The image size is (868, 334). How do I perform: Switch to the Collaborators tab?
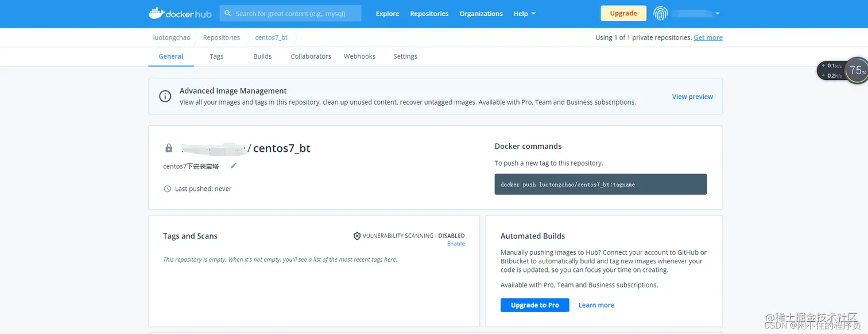click(x=311, y=56)
